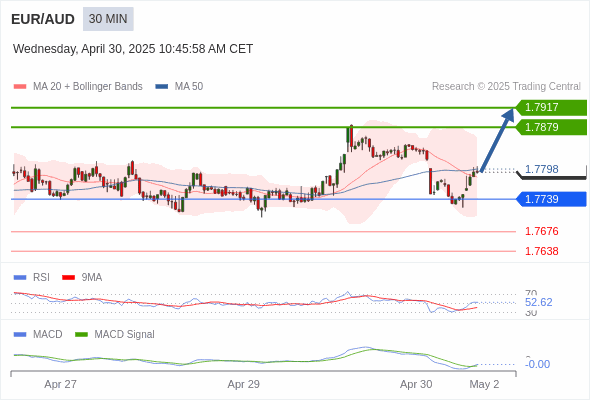Click the Apr 30 date axis label
590x400 pixels.
tap(416, 384)
